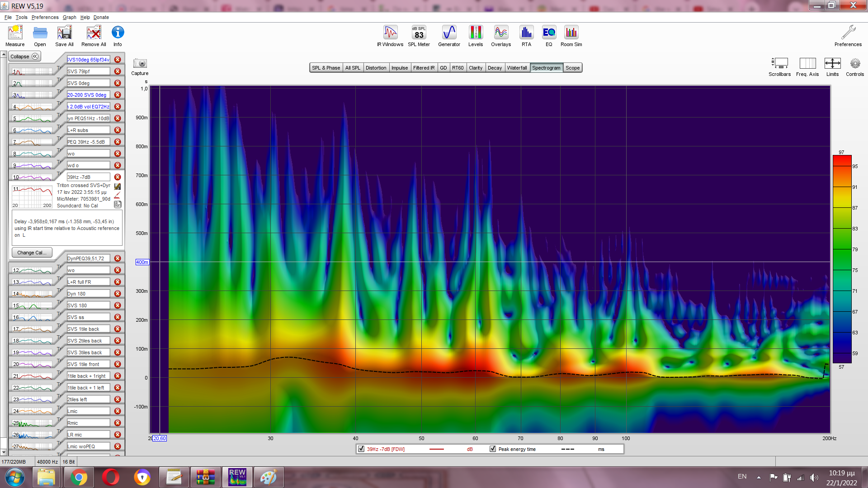Toggle the 39Hz -7dB trace checkbox

(x=361, y=449)
